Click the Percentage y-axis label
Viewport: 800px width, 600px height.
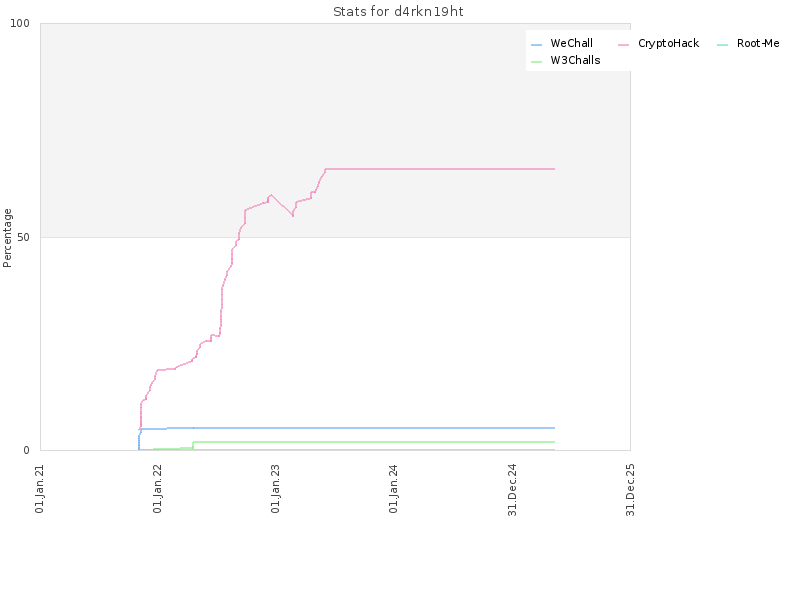click(x=7, y=238)
